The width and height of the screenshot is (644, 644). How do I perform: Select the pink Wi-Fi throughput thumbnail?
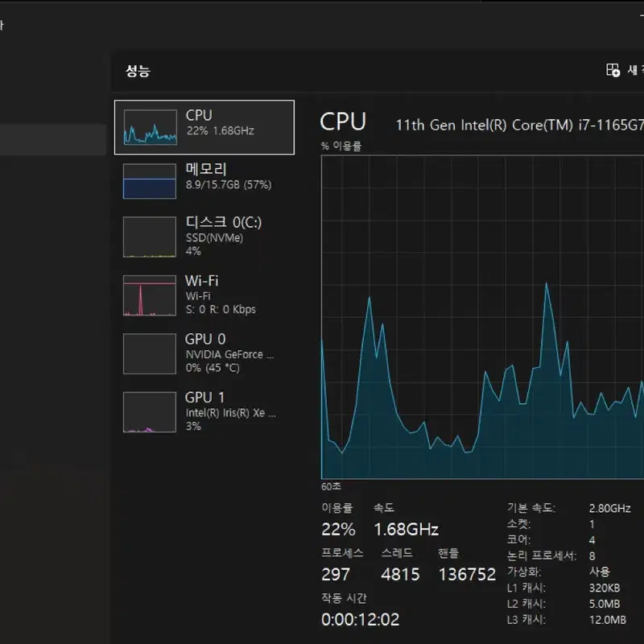point(150,295)
